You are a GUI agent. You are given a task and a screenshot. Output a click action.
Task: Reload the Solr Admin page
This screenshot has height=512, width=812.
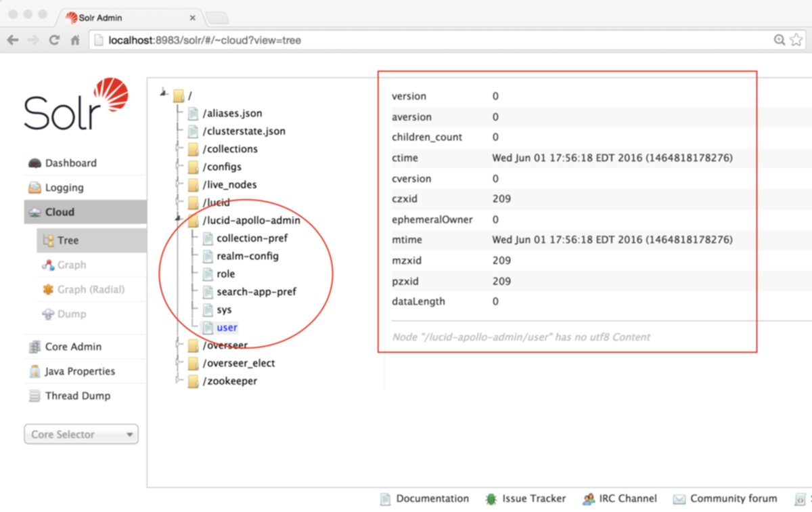[54, 40]
